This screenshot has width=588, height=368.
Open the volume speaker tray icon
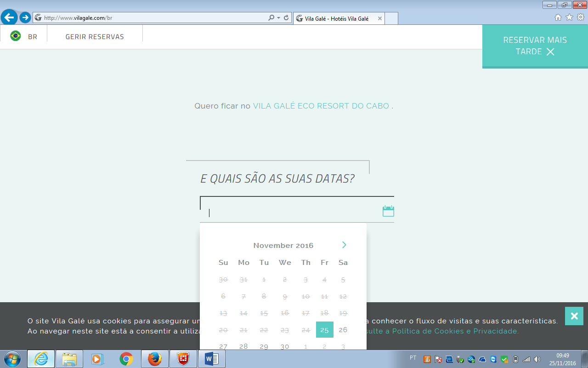point(537,359)
